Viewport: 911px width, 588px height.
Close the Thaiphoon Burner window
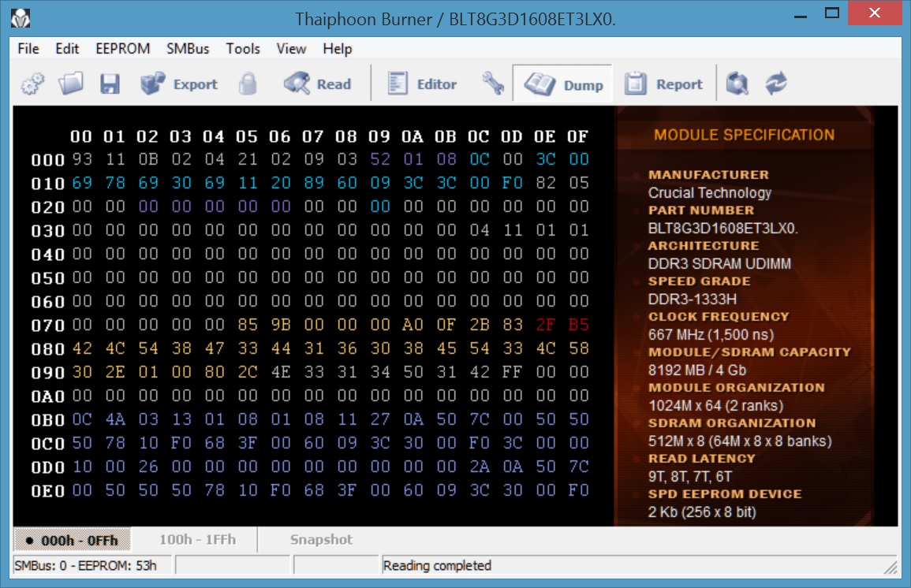coord(875,13)
